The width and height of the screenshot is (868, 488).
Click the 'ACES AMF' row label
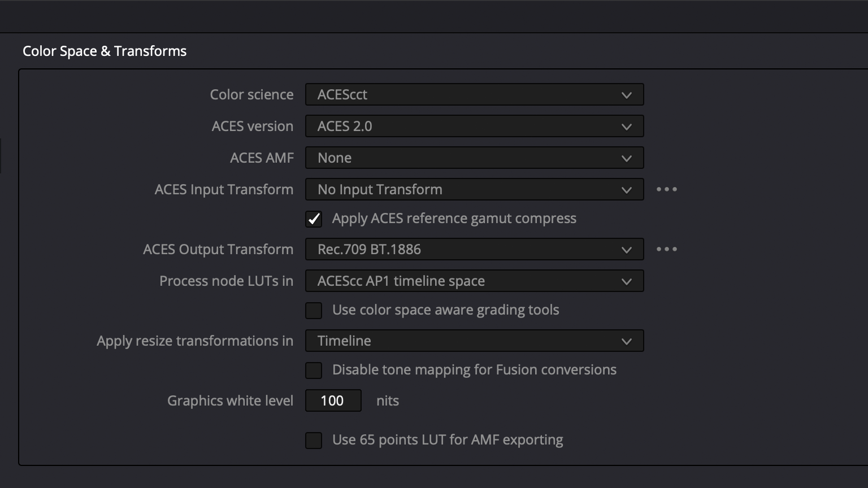262,158
